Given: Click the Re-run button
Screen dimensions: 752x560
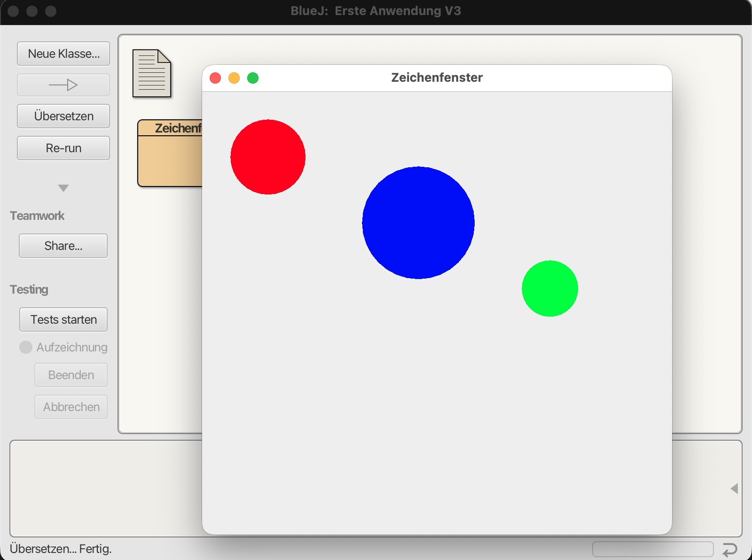Looking at the screenshot, I should pos(63,148).
